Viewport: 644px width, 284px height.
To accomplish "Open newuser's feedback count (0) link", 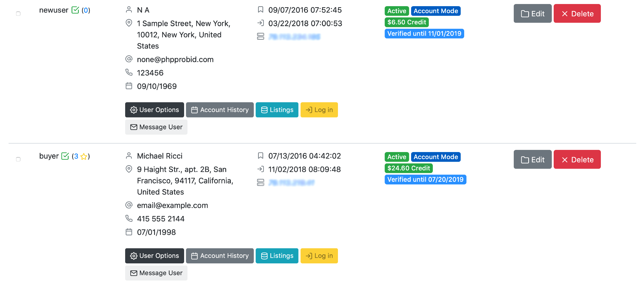I will [86, 10].
